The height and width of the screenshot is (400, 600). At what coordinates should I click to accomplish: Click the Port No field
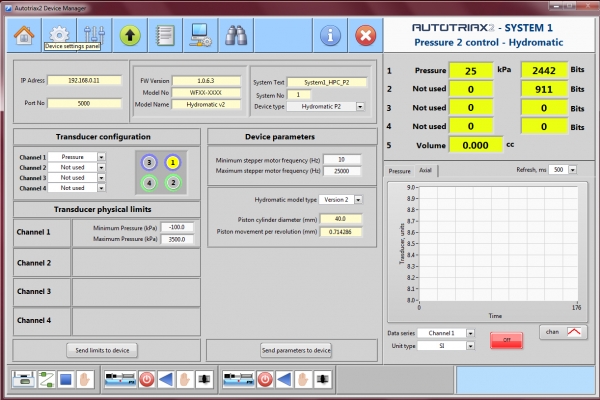[x=84, y=103]
